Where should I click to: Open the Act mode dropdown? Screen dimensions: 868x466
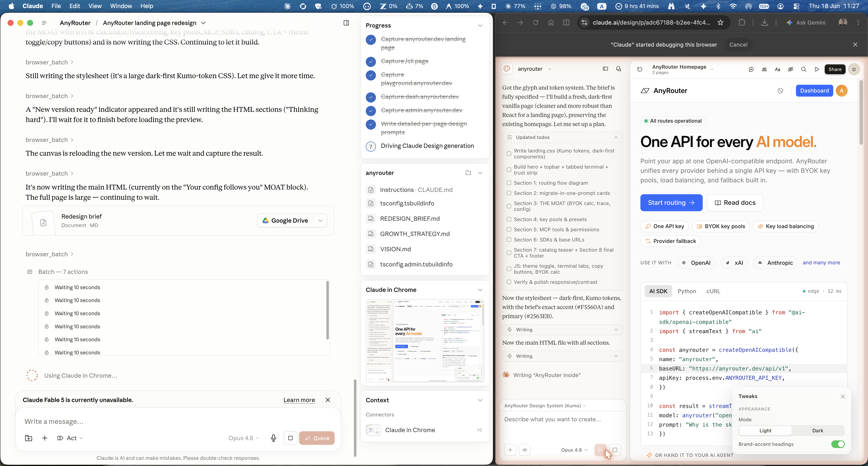(70, 438)
